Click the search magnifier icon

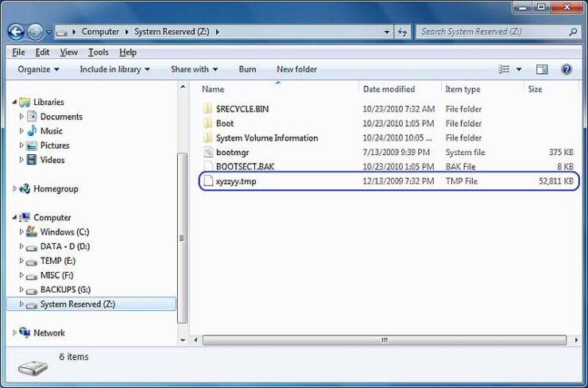(x=573, y=32)
